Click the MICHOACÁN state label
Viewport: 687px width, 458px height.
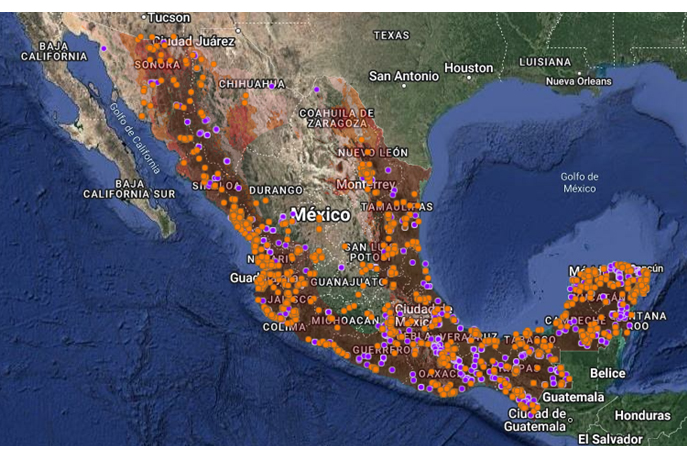345,321
